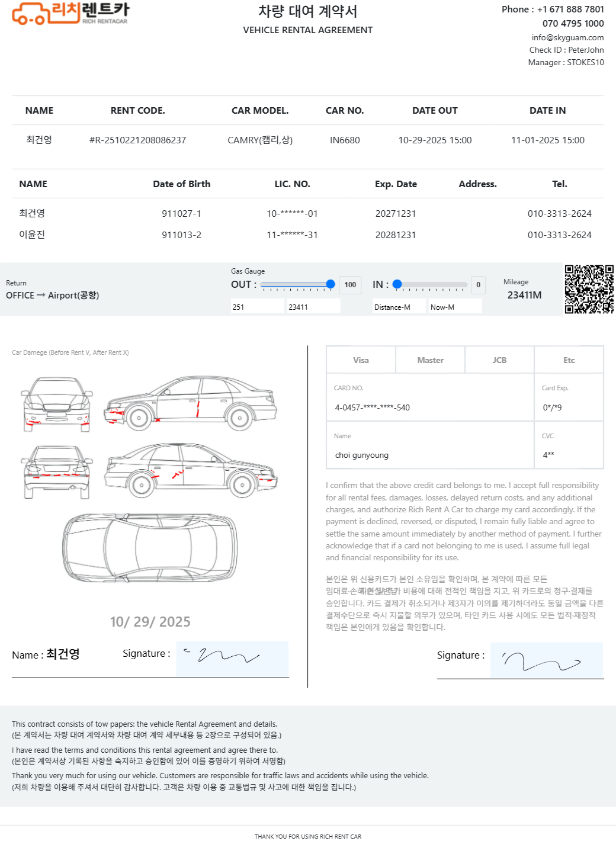The width and height of the screenshot is (616, 841).
Task: Click the top-view car diagram
Action: coord(150,548)
